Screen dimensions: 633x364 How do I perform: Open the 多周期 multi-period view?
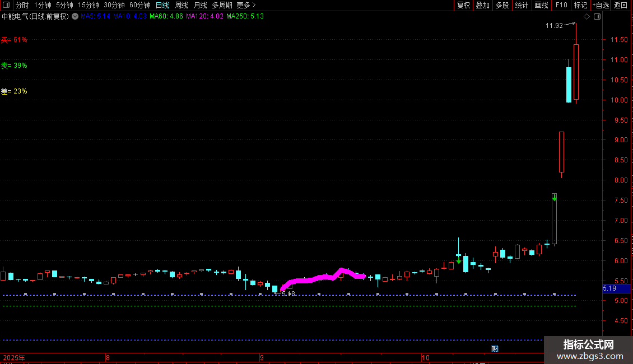click(x=222, y=5)
